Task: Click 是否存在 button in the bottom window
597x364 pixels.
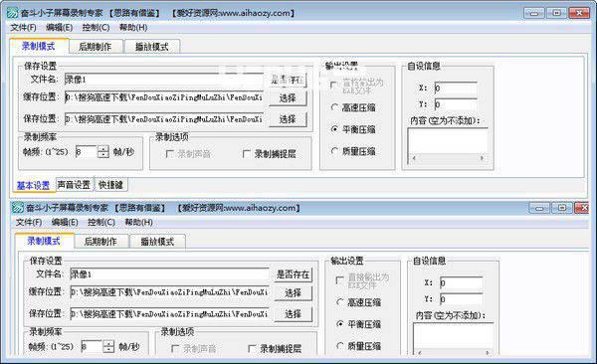Action: [293, 274]
